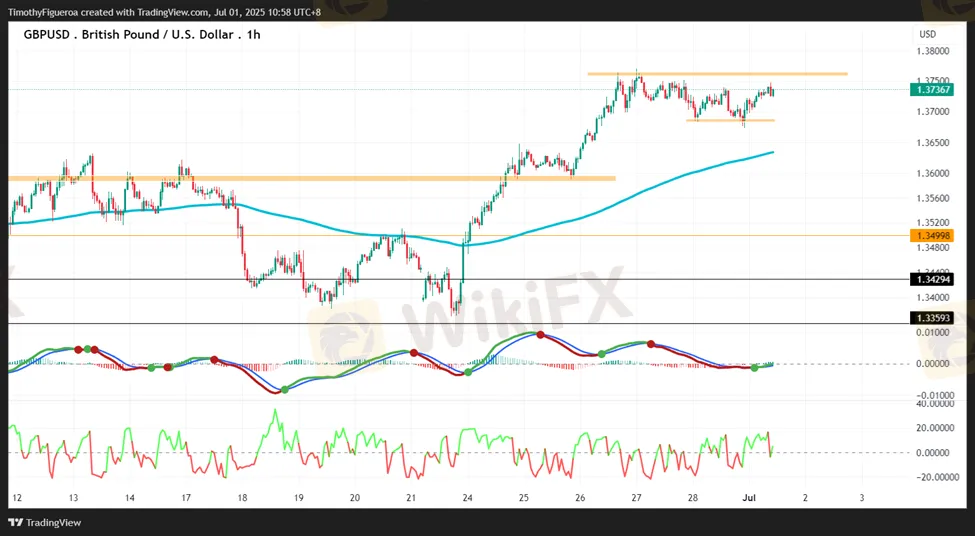Click the 1.36500 price axis value
Image resolution: width=975 pixels, height=536 pixels.
click(x=933, y=143)
